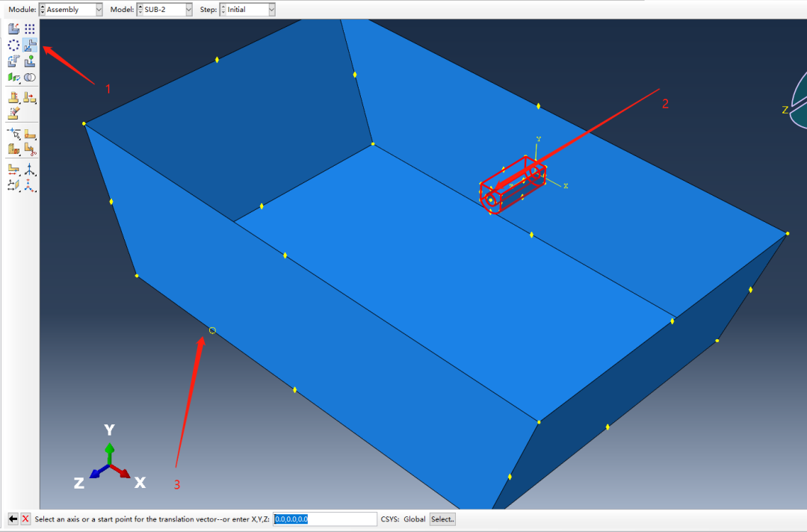Click the X,Y,Z translation vector input field
The width and height of the screenshot is (807, 532).
(325, 519)
